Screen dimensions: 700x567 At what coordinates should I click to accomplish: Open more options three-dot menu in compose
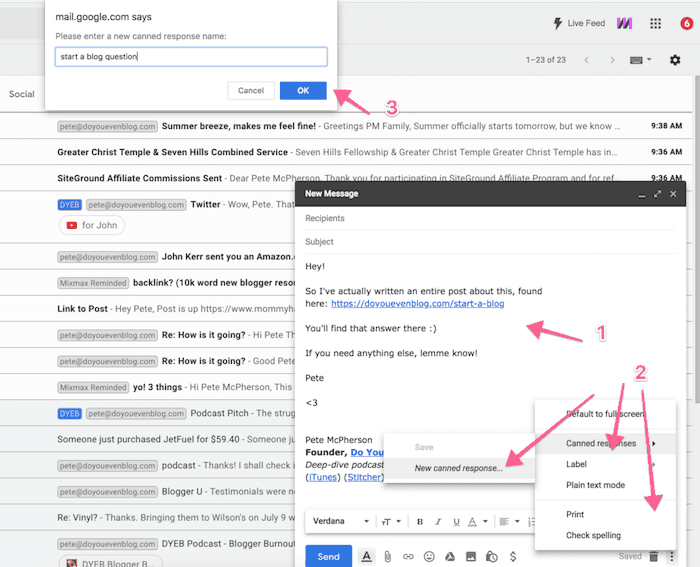(x=671, y=556)
